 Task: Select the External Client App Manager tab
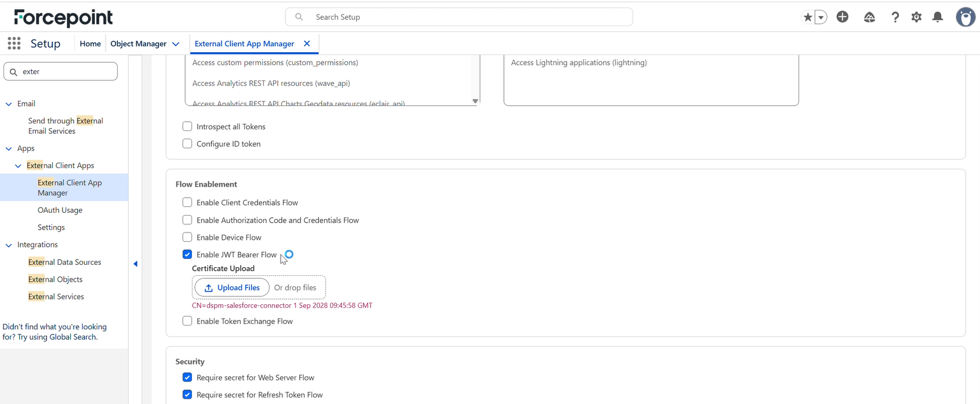(244, 43)
